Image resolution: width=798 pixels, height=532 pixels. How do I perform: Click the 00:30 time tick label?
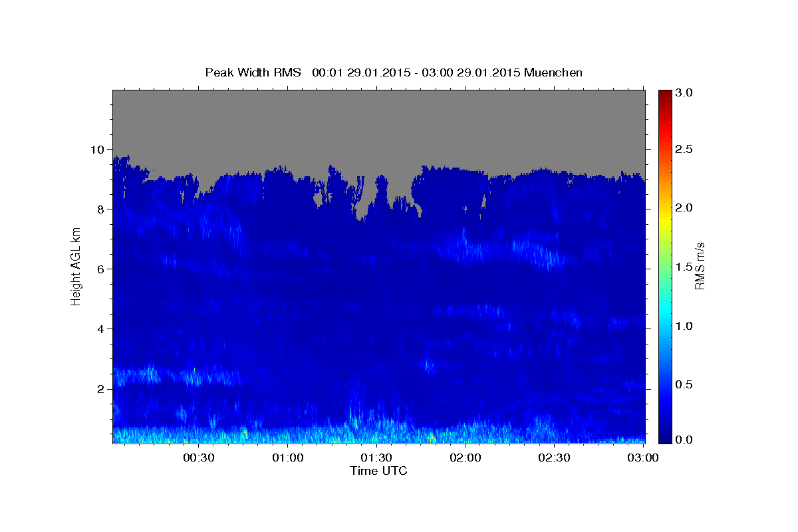198,458
